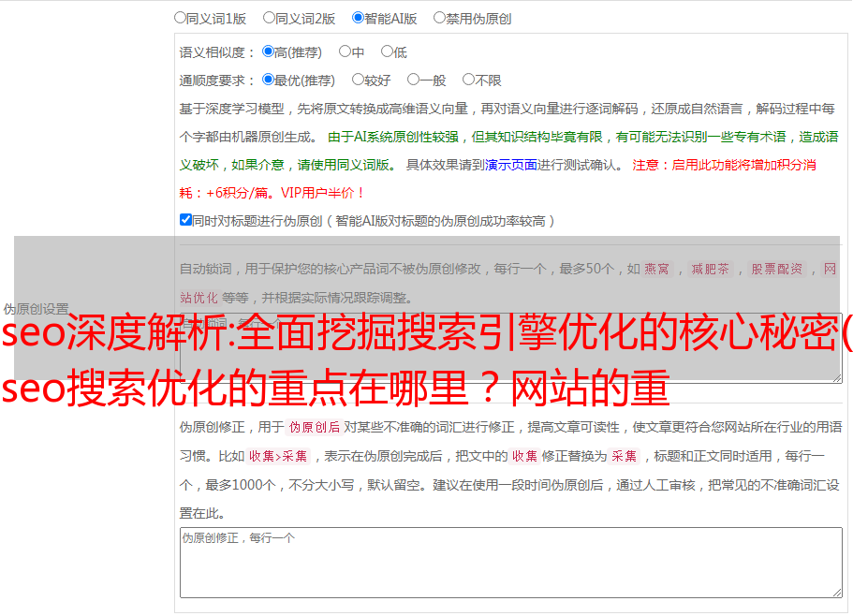Click the 通顺度要求 label
This screenshot has width=853, height=616.
[217, 81]
